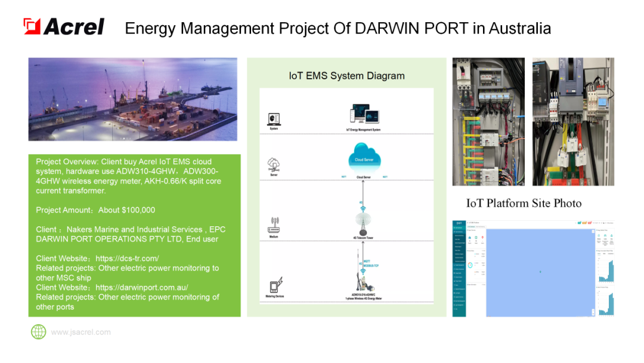Click the Medium layer router icon
Viewport: 644px width, 363px height.
click(274, 225)
